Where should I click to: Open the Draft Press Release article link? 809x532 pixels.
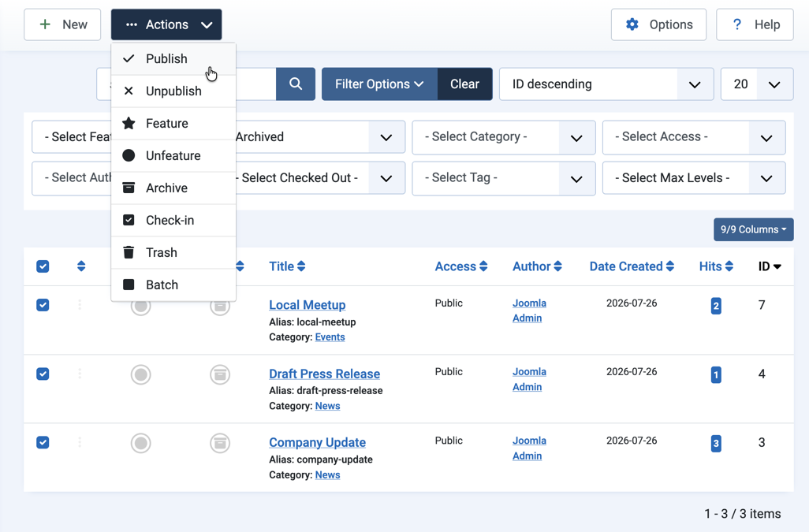click(325, 374)
